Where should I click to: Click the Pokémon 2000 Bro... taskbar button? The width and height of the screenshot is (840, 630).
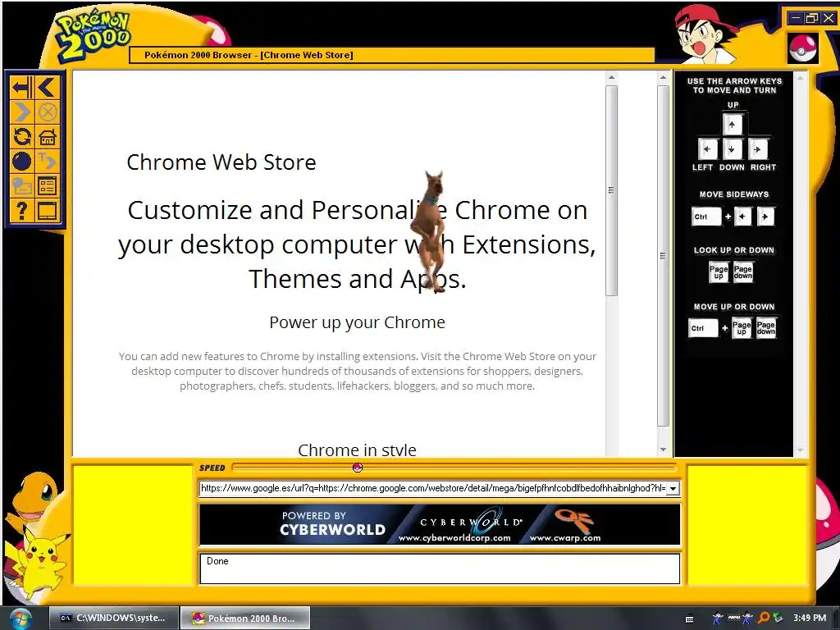[x=244, y=618]
